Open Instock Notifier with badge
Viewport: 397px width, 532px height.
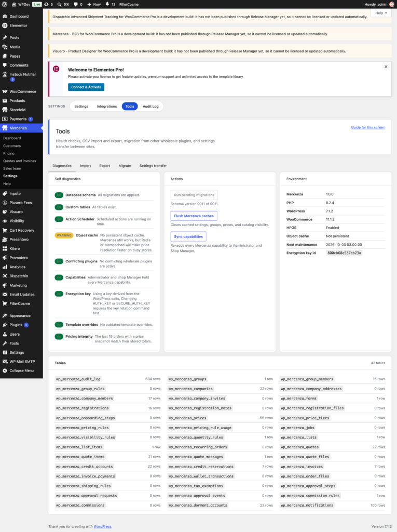click(21, 77)
